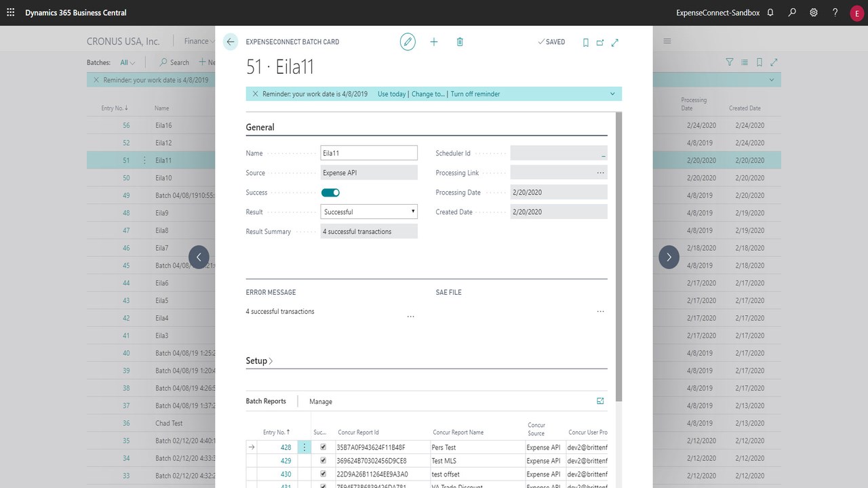Open entry 428 in Batch Reports
The width and height of the screenshot is (868, 488).
tap(285, 447)
